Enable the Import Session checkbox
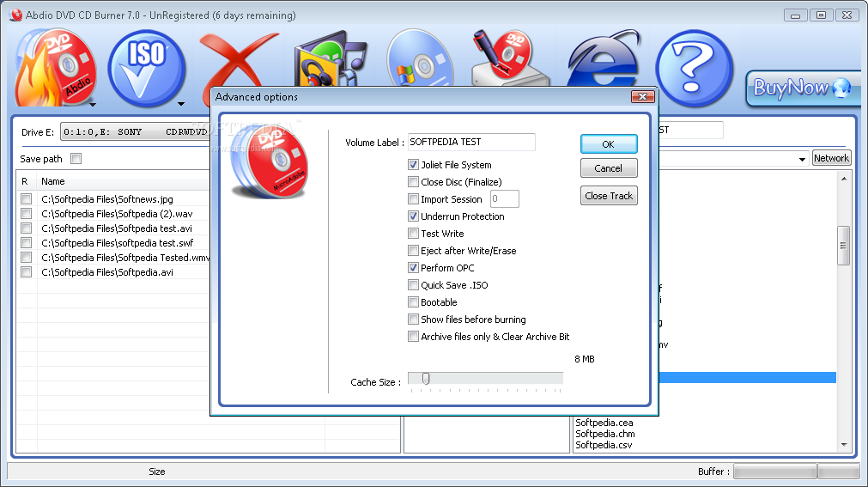868x487 pixels. click(x=413, y=199)
